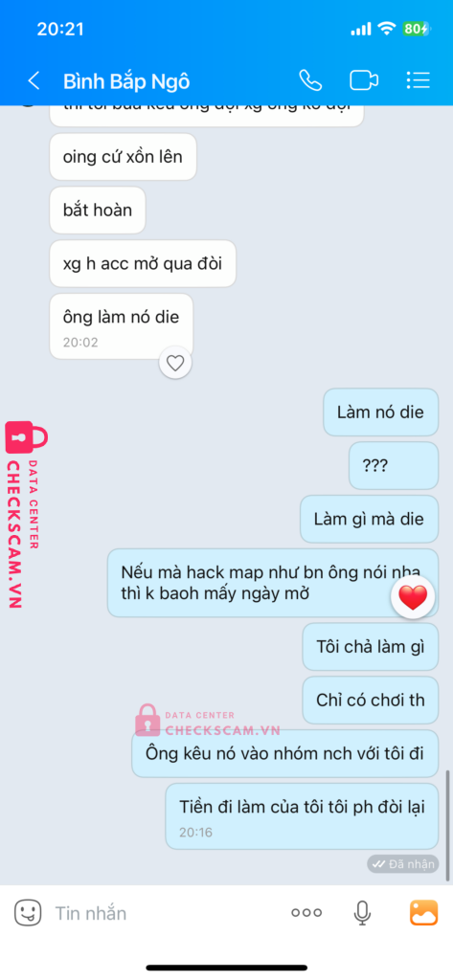Tap the red heart on hack map message
The height and width of the screenshot is (980, 453).
[x=413, y=599]
